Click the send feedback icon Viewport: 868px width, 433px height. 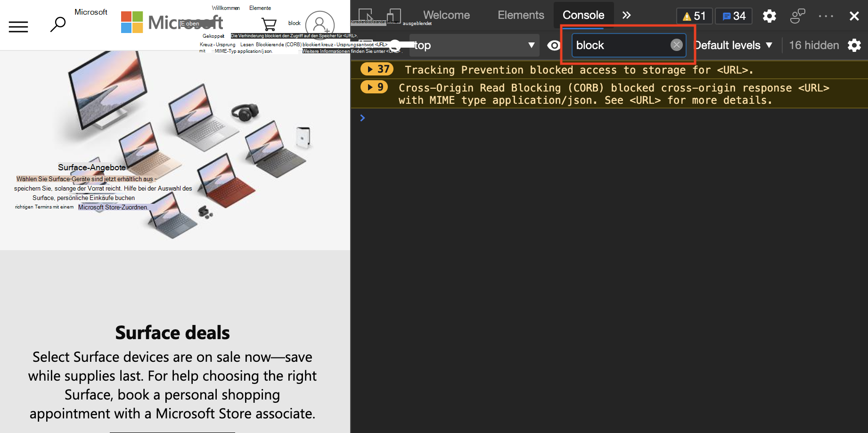click(797, 16)
